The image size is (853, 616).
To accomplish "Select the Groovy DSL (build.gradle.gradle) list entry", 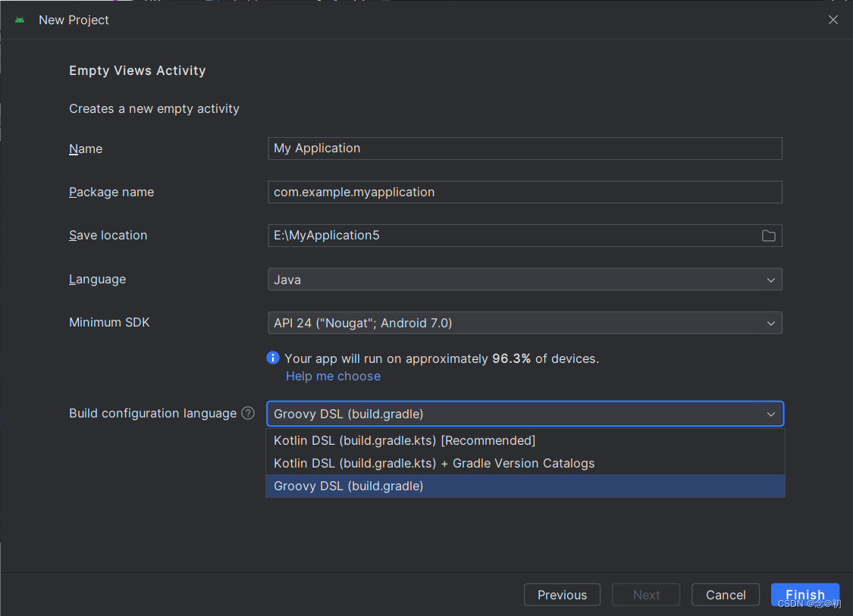I will coord(348,486).
